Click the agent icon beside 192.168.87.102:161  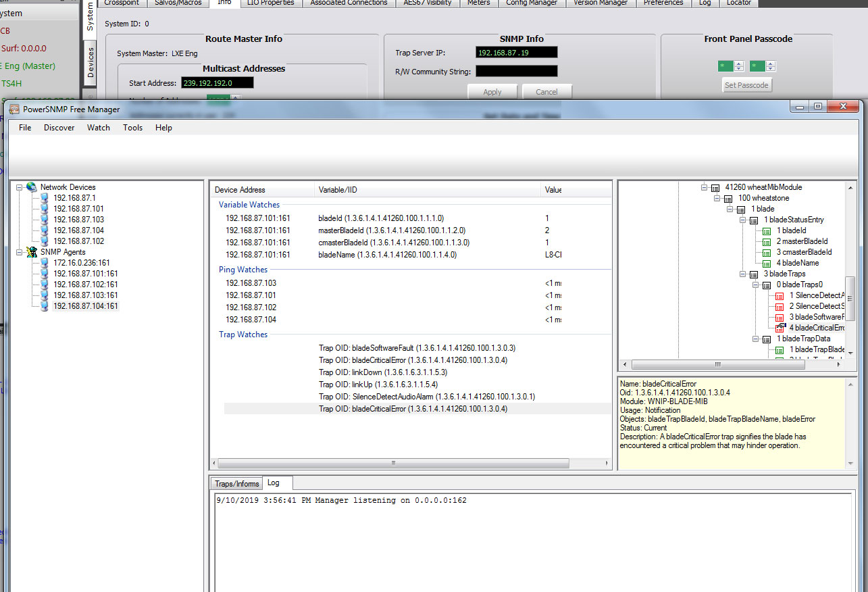pyautogui.click(x=45, y=285)
